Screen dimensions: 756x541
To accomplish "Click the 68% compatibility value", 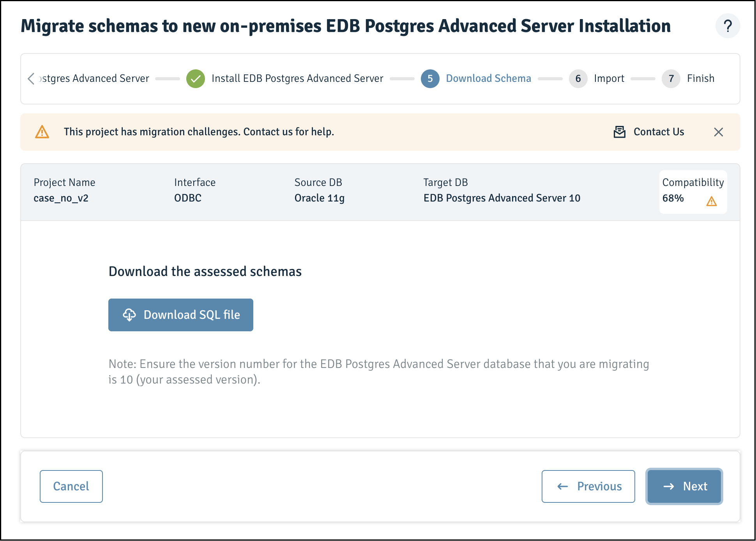I will (x=673, y=198).
